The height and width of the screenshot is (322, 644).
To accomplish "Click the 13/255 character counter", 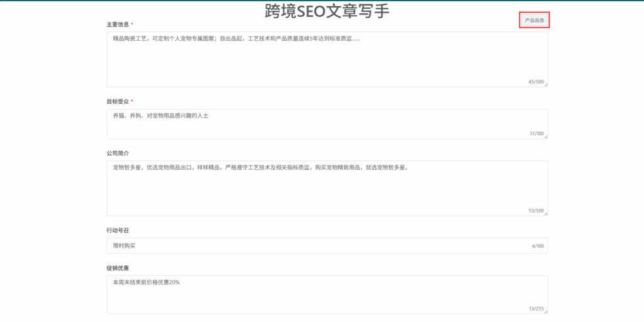I will (x=535, y=308).
